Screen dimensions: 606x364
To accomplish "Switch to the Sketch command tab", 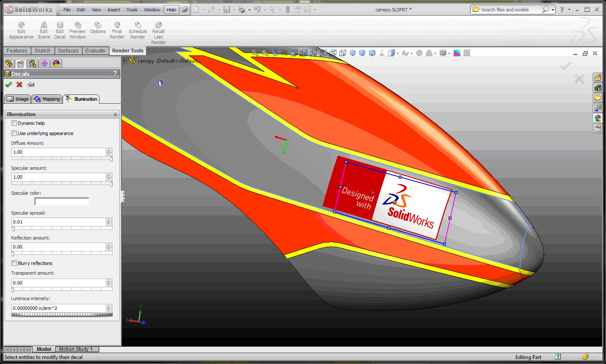I will [x=42, y=51].
